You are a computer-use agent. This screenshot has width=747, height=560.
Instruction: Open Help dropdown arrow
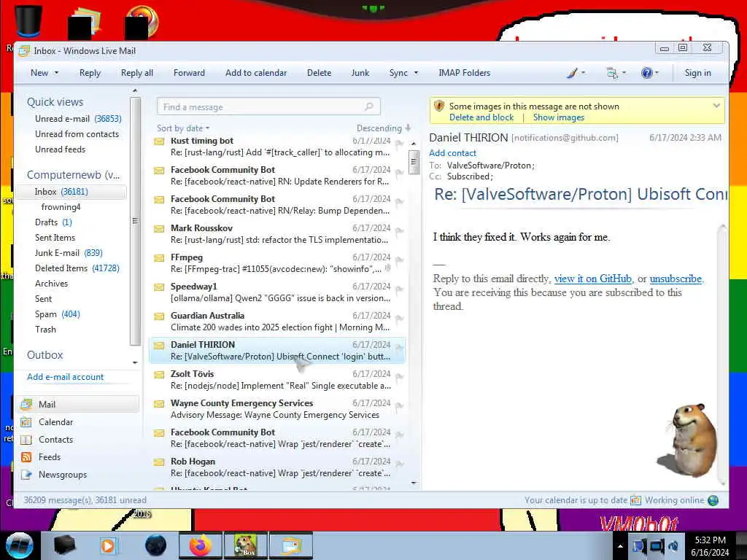point(657,73)
